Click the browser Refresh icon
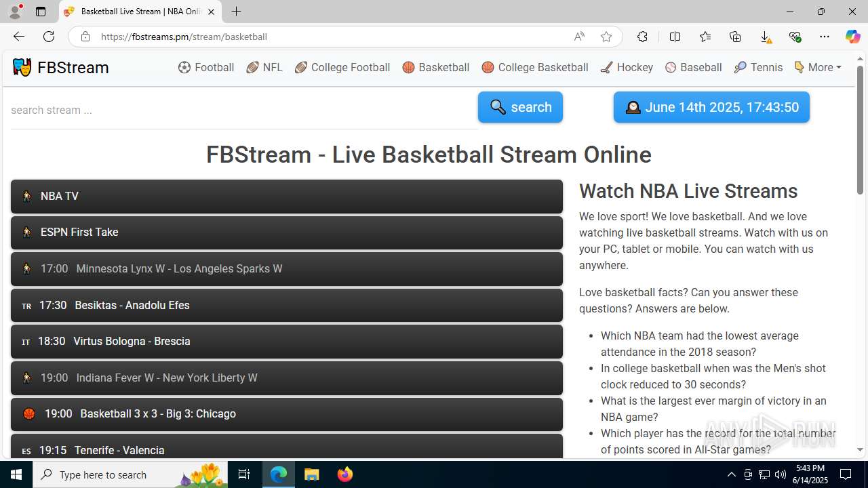Screen dimensions: 868x488 (49, 37)
